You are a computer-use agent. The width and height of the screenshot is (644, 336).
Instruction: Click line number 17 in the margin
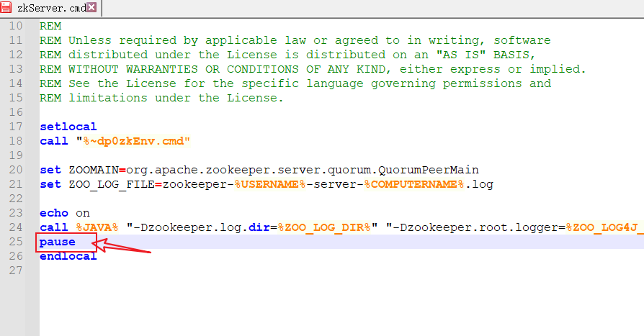click(16, 127)
